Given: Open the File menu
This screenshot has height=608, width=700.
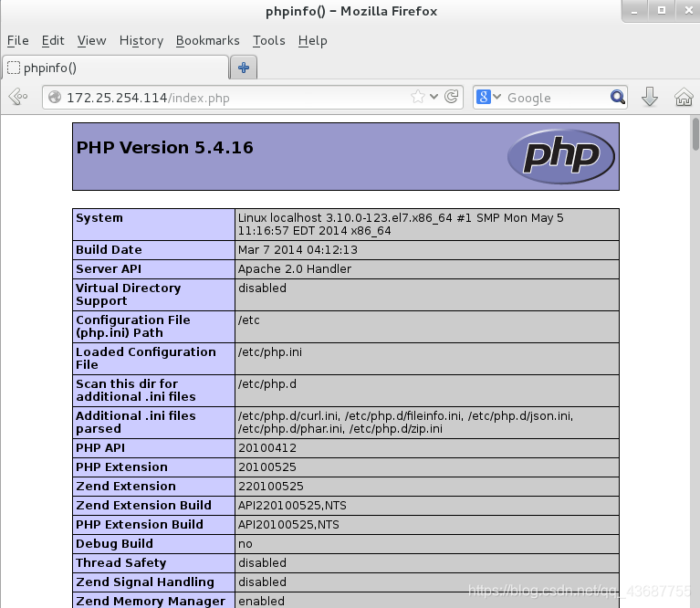Looking at the screenshot, I should [x=18, y=40].
